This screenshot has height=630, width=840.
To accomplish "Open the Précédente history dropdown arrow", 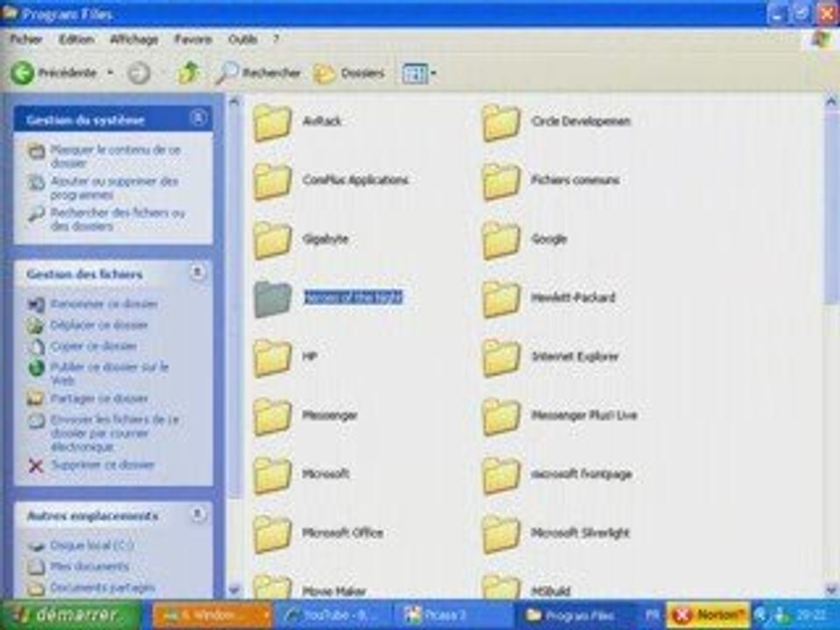I will [110, 73].
